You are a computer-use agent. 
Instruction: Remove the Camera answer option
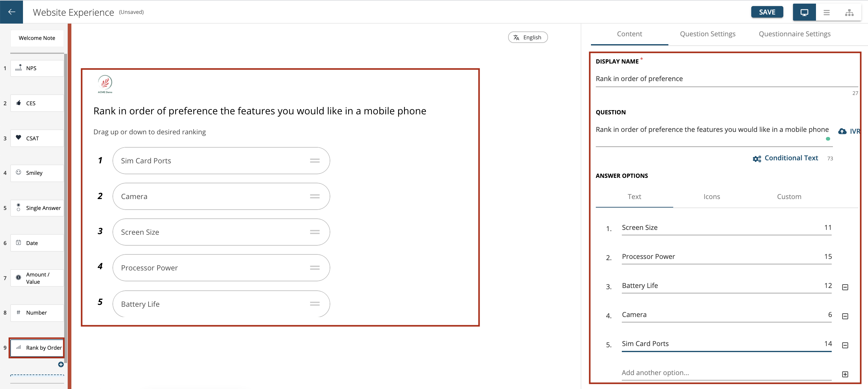pyautogui.click(x=845, y=316)
